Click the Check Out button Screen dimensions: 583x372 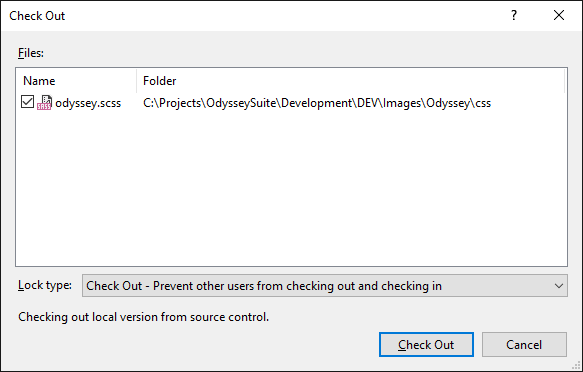click(x=426, y=344)
